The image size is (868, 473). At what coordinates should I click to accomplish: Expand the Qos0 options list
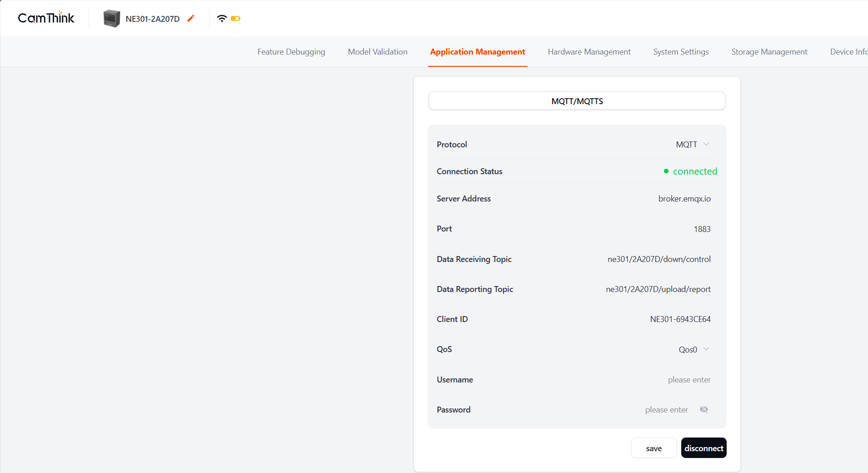tap(706, 349)
